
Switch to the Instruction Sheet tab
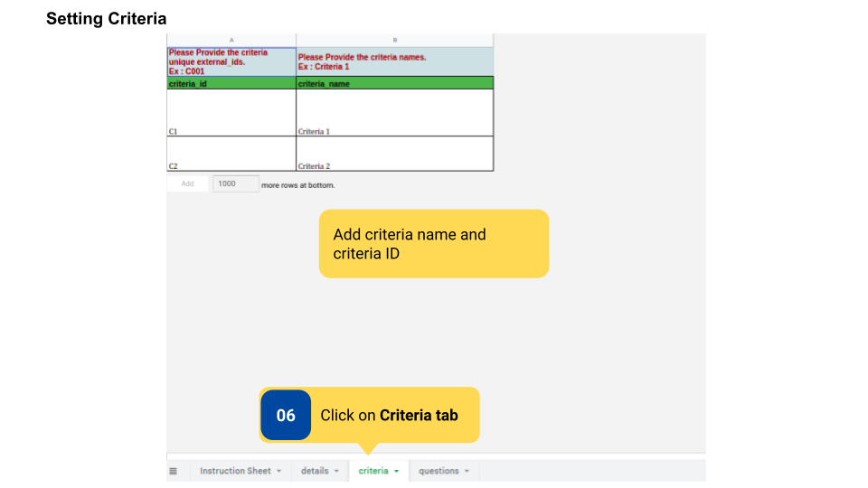(x=234, y=471)
